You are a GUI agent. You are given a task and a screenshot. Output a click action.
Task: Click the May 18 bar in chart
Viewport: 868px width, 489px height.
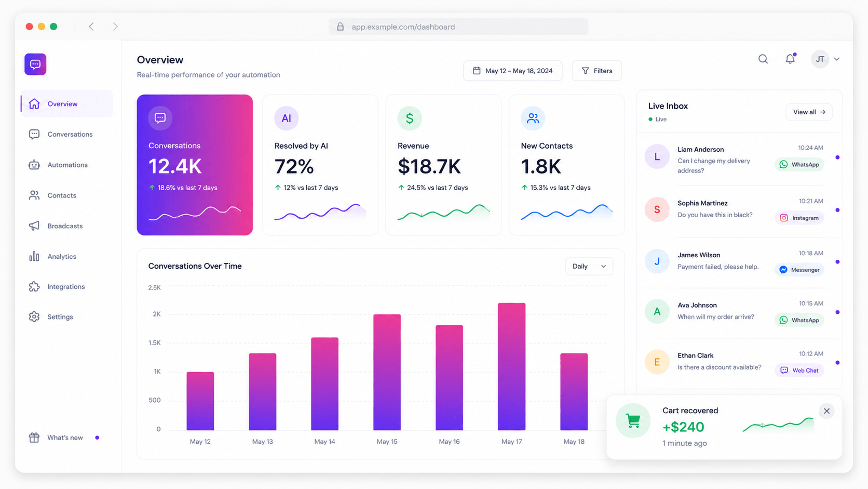(x=574, y=392)
